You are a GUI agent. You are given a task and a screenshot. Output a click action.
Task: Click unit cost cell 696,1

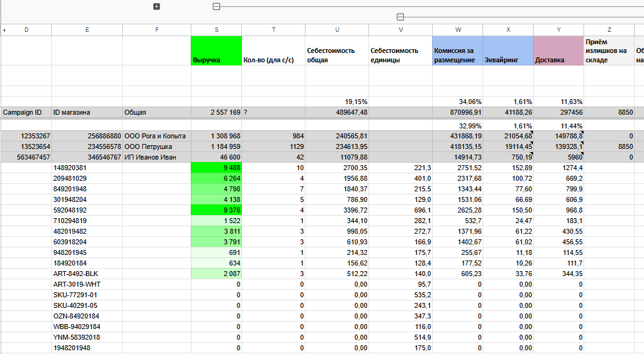pos(401,210)
